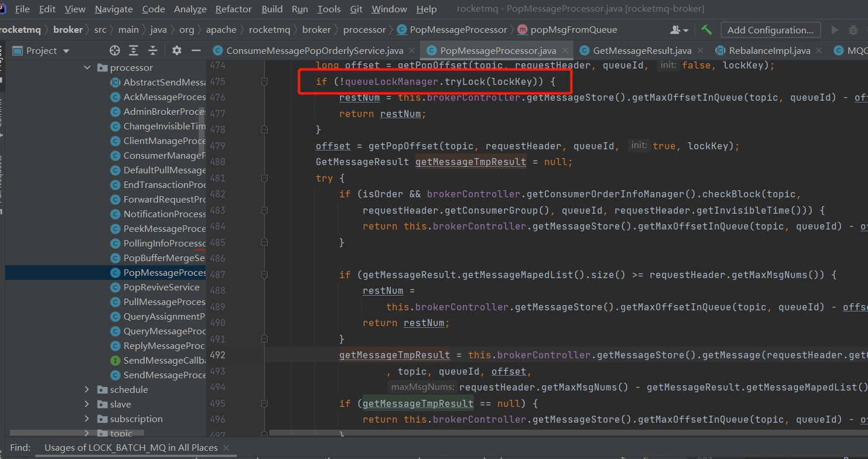Click the processor folder icon
Screen dimensions: 868x459
pyautogui.click(x=102, y=68)
